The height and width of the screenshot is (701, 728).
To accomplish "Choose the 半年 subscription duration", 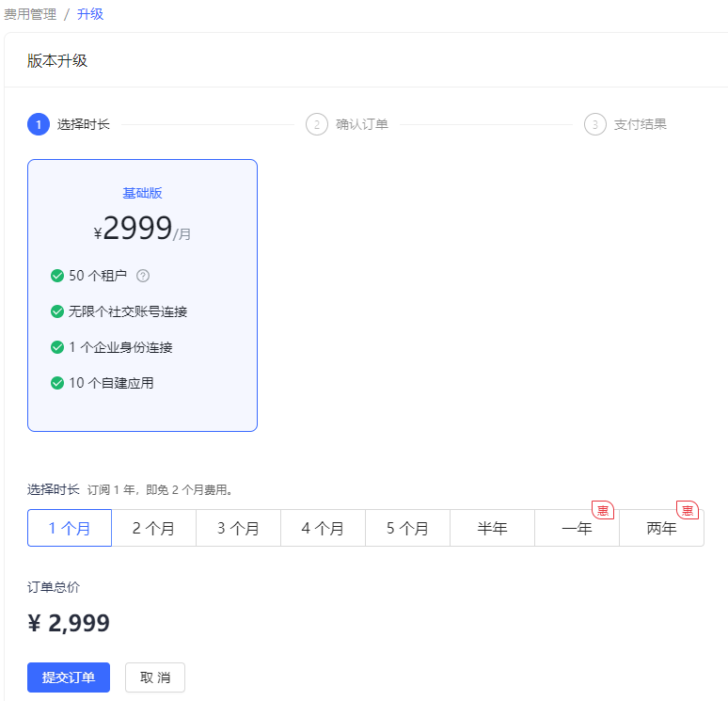I will [492, 528].
